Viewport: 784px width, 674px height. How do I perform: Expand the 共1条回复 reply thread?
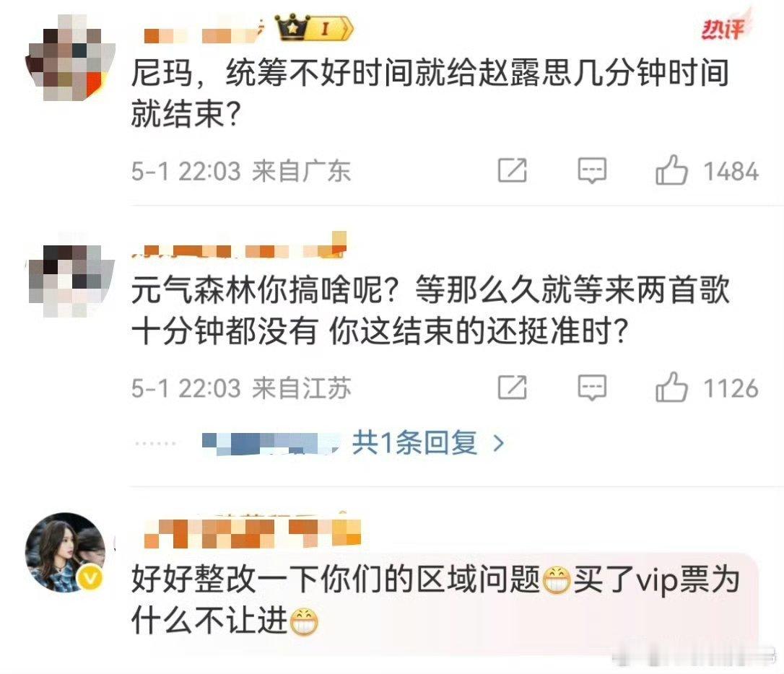(414, 442)
